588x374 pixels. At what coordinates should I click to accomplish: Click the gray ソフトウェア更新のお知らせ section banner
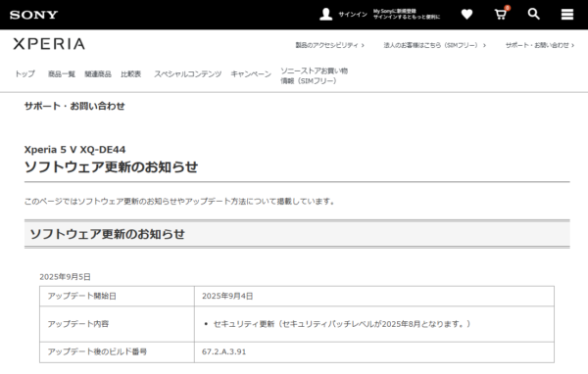pyautogui.click(x=297, y=234)
